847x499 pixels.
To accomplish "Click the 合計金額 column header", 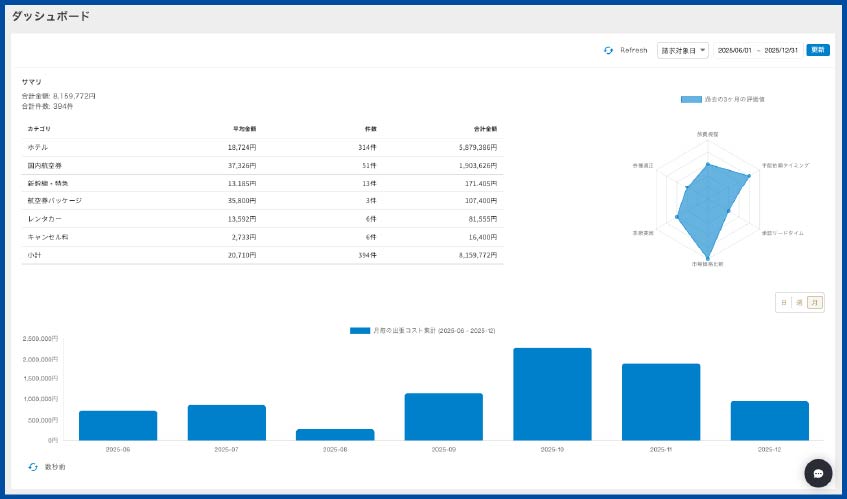I will coord(485,129).
